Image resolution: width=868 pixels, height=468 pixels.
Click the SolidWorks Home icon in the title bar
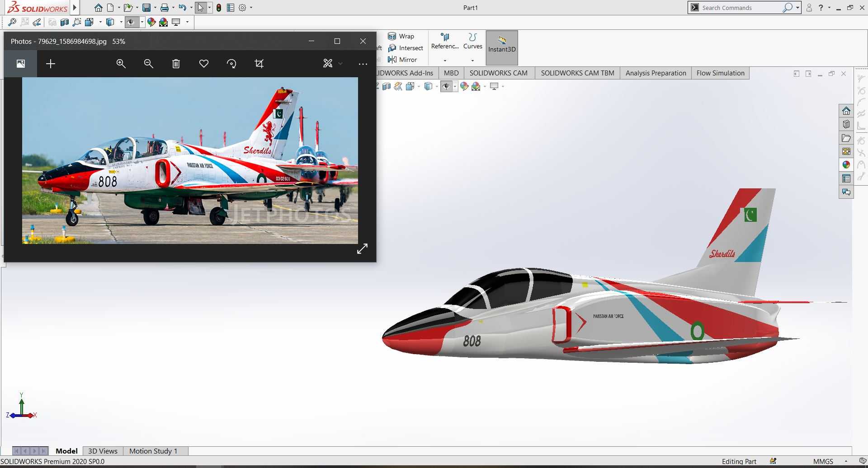click(x=98, y=8)
